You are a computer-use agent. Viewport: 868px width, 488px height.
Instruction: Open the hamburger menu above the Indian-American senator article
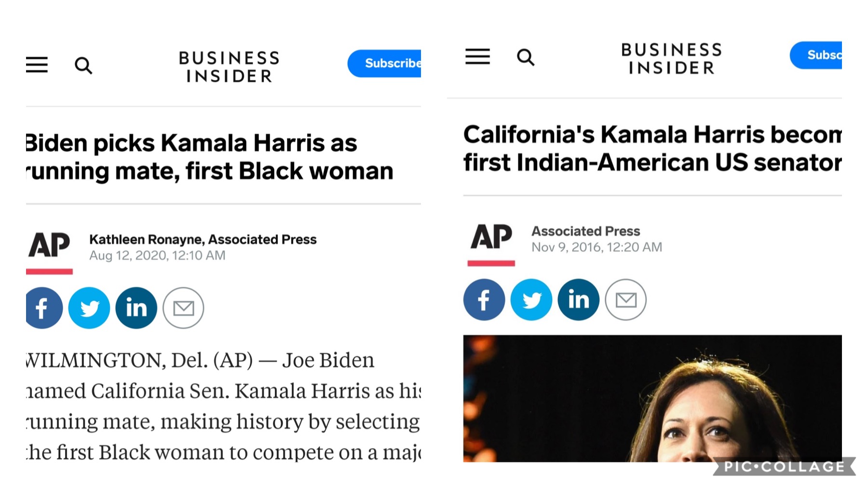click(x=477, y=56)
